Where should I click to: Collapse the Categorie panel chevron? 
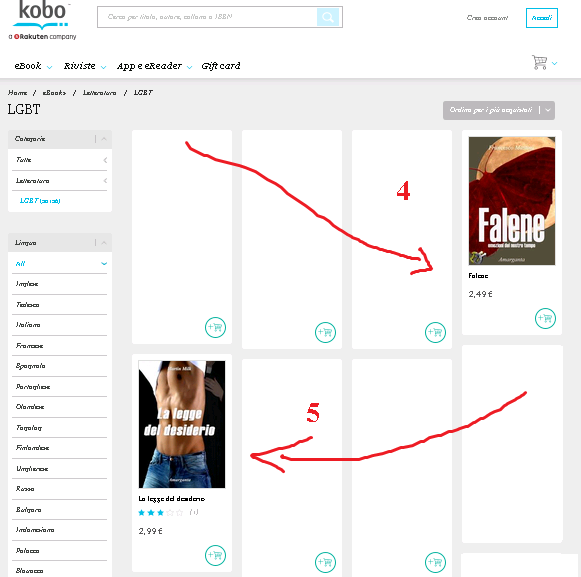pos(104,139)
